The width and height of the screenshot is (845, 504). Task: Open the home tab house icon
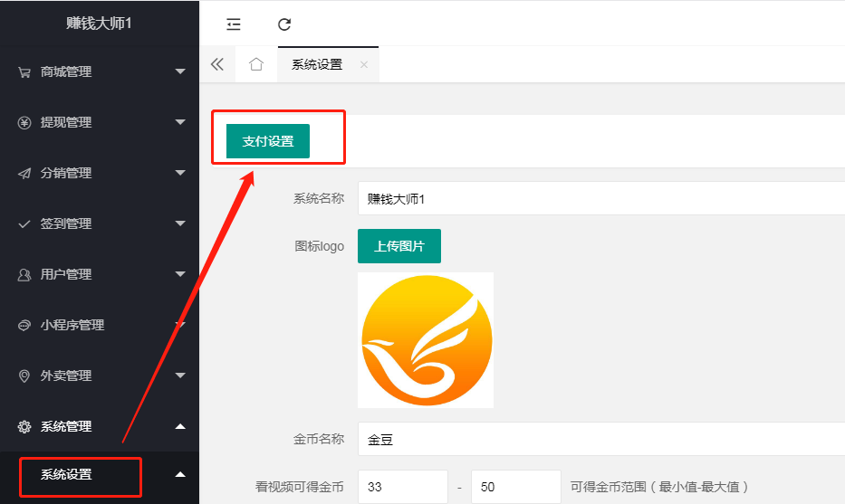(x=256, y=64)
